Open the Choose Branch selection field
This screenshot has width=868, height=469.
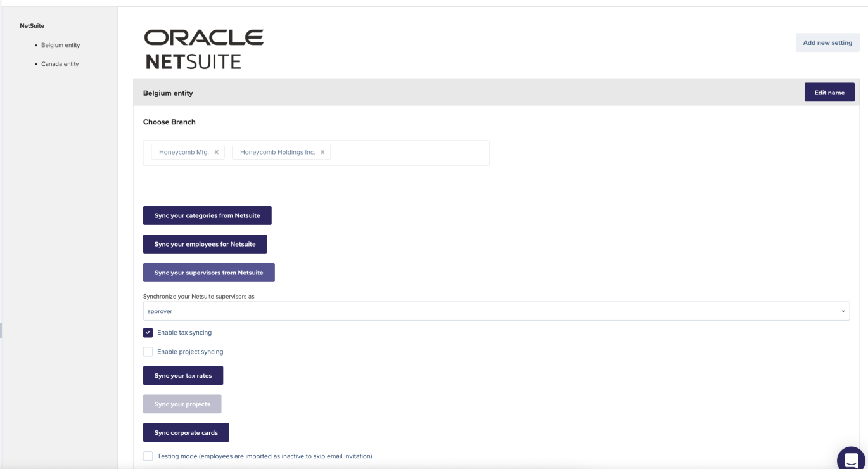(x=405, y=153)
